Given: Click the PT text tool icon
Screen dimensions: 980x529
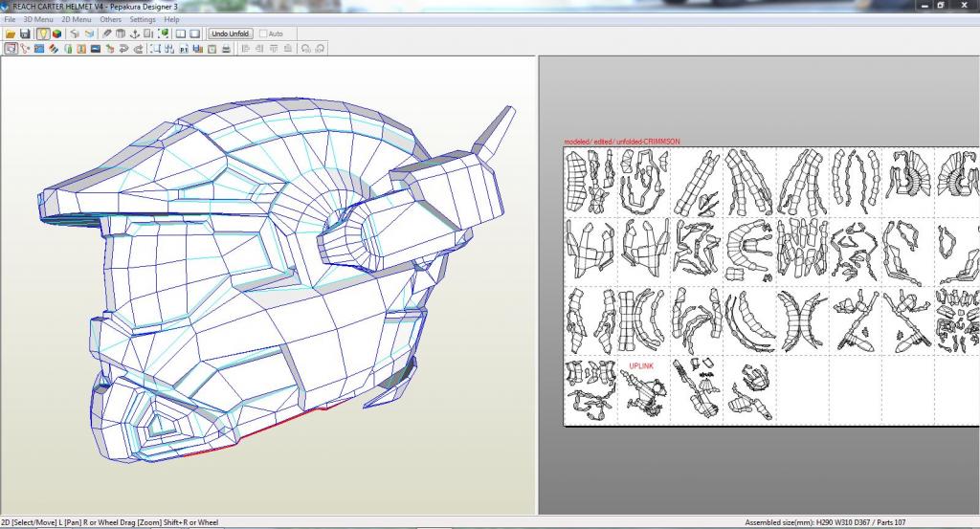Looking at the screenshot, I should coord(184,48).
